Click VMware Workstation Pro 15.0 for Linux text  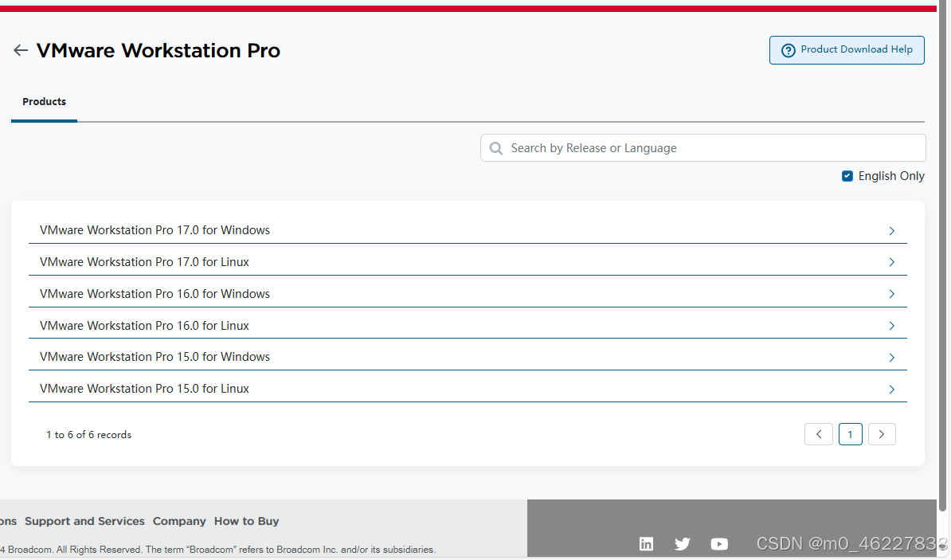point(144,389)
